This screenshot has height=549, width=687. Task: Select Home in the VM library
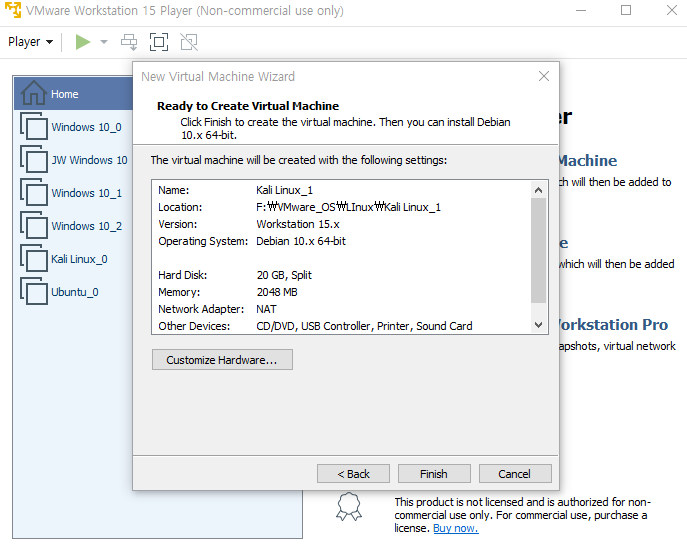coord(74,94)
